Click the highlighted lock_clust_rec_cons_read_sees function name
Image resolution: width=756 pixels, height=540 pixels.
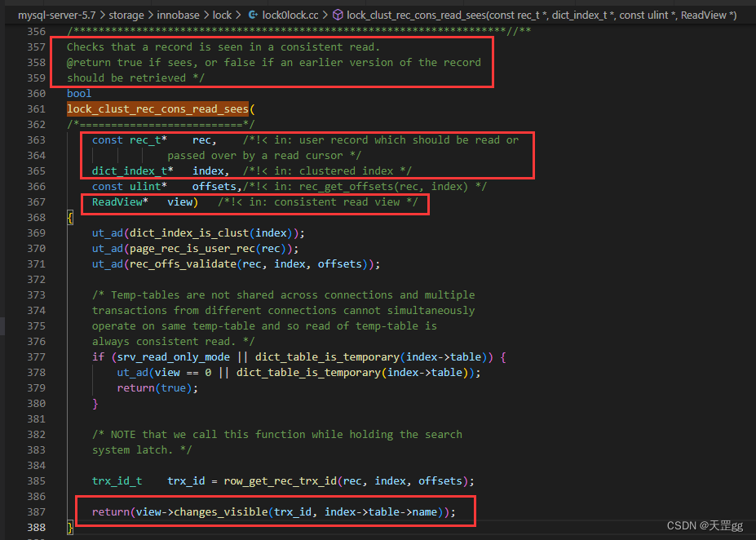pyautogui.click(x=157, y=109)
